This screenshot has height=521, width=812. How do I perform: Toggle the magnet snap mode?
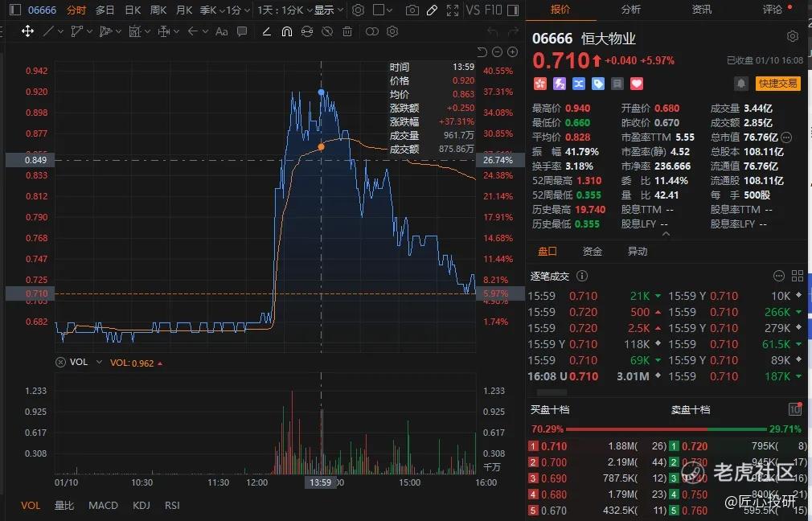287,31
